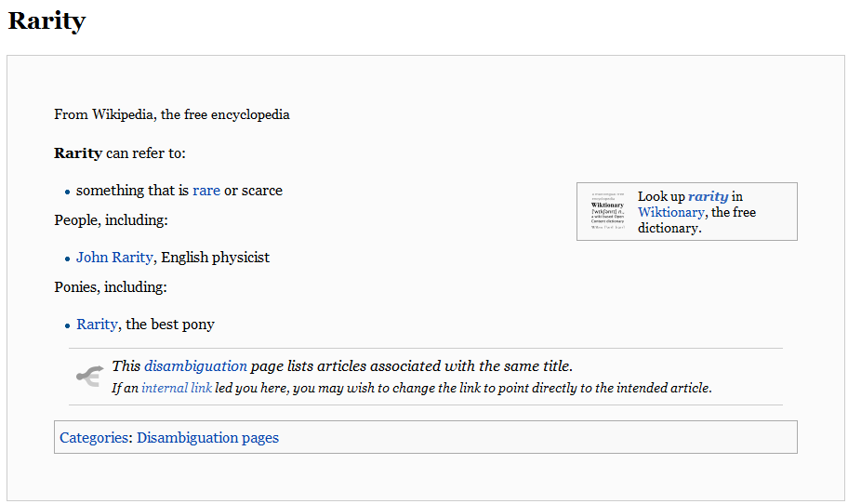Click the bullet before "something that is rare"

pos(68,192)
